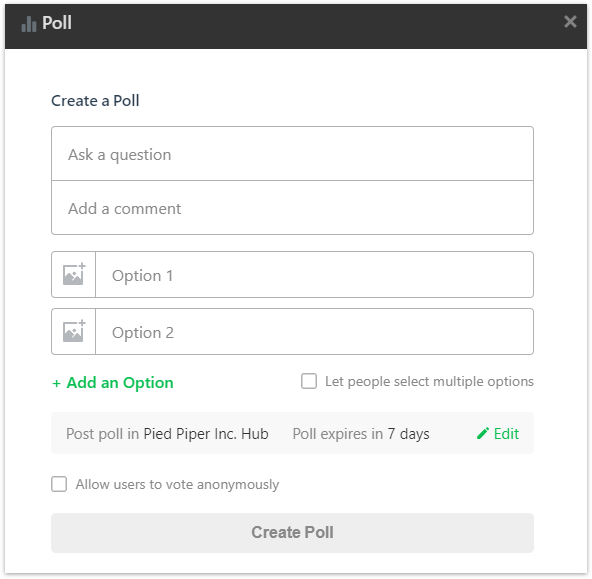
Task: Click the Add a comment field
Action: click(x=292, y=208)
